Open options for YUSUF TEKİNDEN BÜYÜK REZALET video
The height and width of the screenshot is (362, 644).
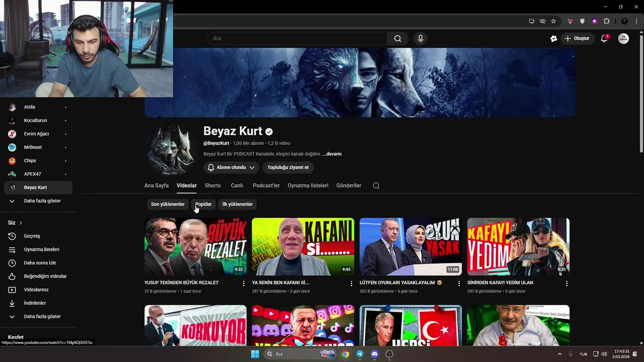244,284
